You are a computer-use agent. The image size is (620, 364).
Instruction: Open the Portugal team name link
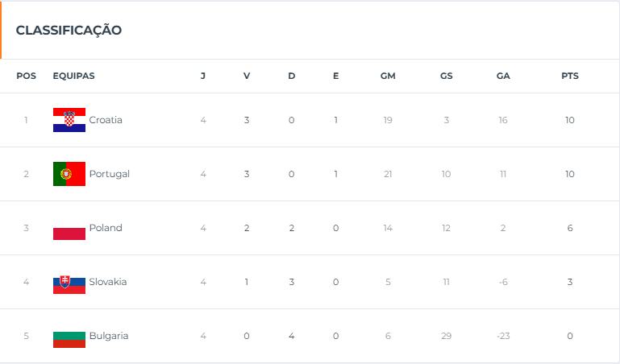pos(110,174)
